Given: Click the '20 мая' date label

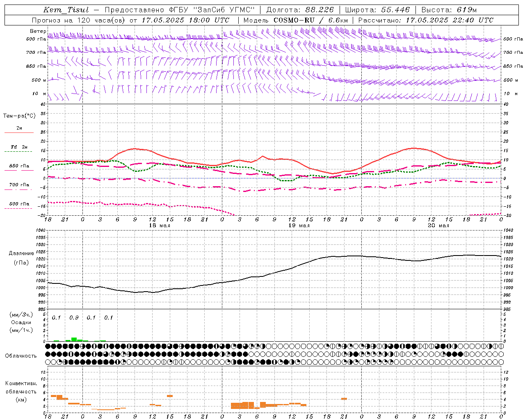Looking at the screenshot, I should click(438, 226).
